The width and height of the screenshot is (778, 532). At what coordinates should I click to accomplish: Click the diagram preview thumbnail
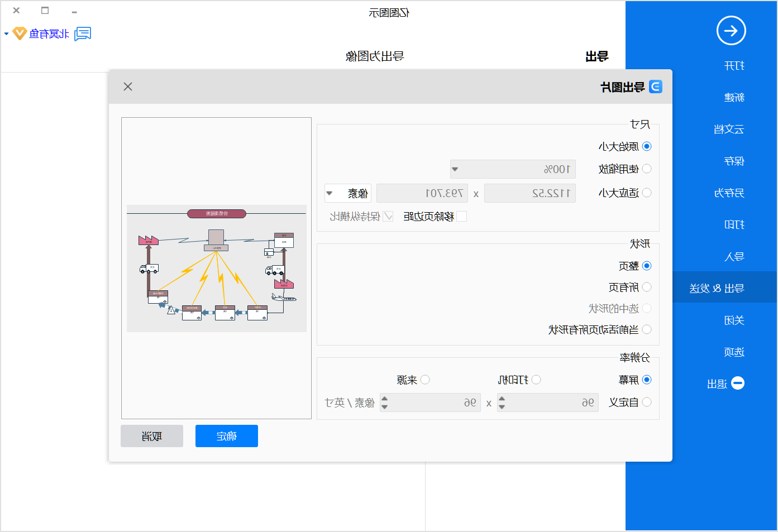[x=217, y=269]
